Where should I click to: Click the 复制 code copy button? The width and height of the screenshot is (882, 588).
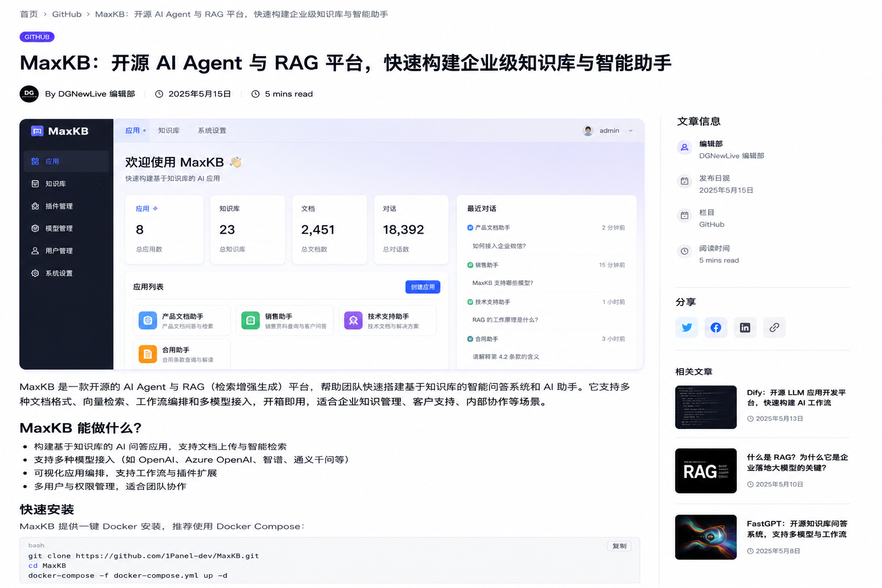pyautogui.click(x=619, y=546)
